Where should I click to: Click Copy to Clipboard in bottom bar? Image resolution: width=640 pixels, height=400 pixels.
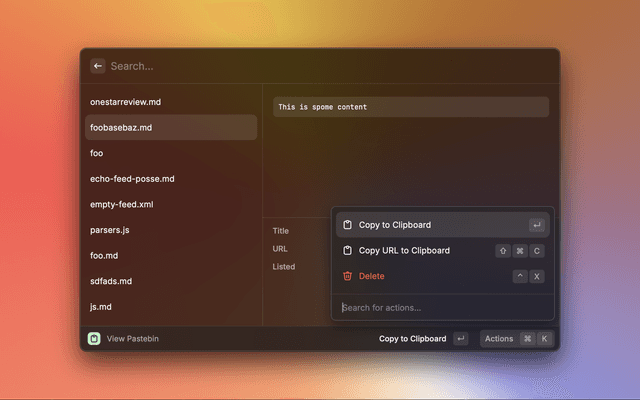[412, 339]
